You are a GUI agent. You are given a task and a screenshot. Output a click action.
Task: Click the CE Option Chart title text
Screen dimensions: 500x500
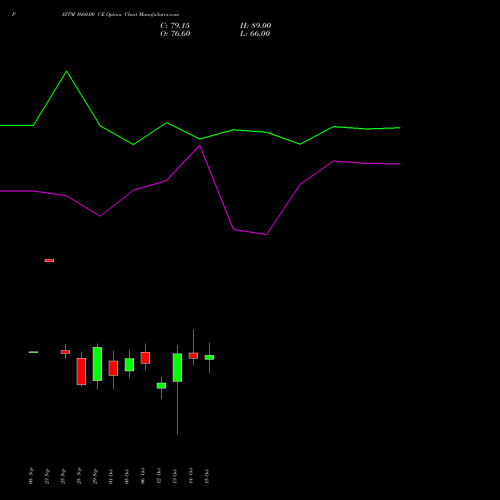120,15
